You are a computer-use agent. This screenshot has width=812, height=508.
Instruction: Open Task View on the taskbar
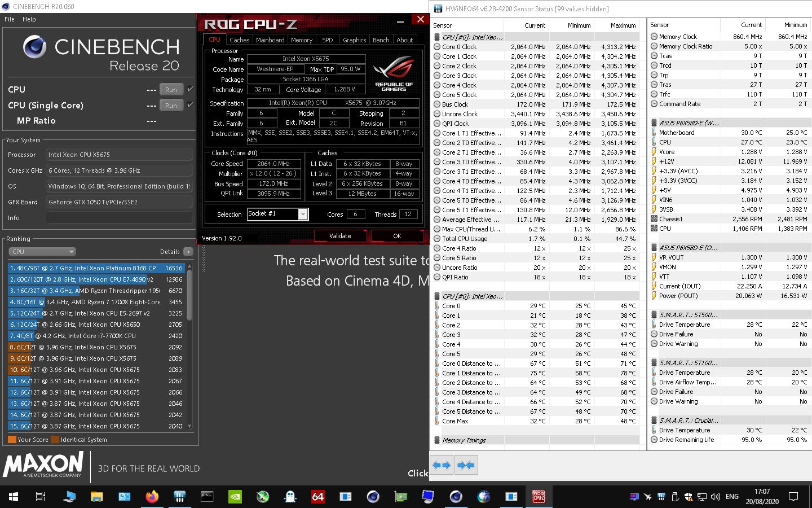(x=41, y=497)
